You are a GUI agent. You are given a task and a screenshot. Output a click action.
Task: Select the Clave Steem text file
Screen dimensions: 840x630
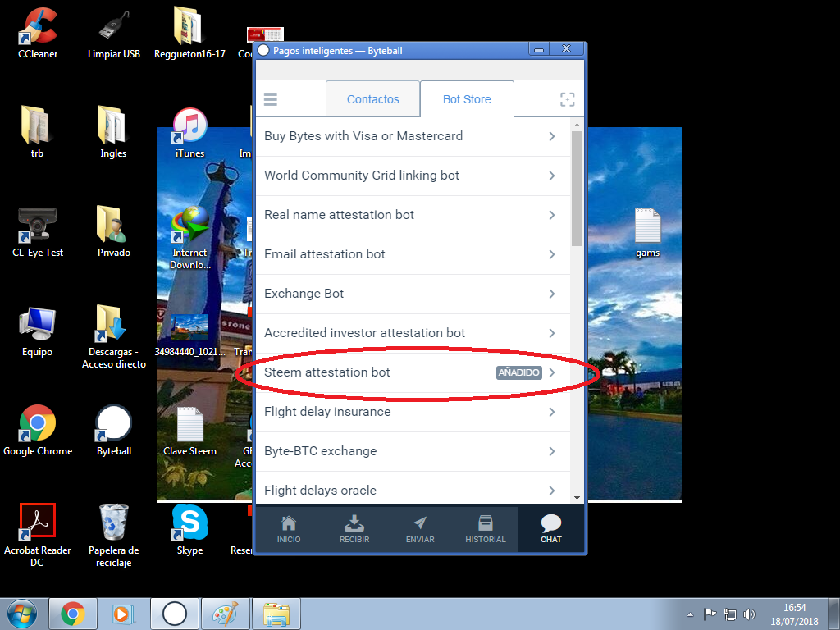tap(189, 431)
